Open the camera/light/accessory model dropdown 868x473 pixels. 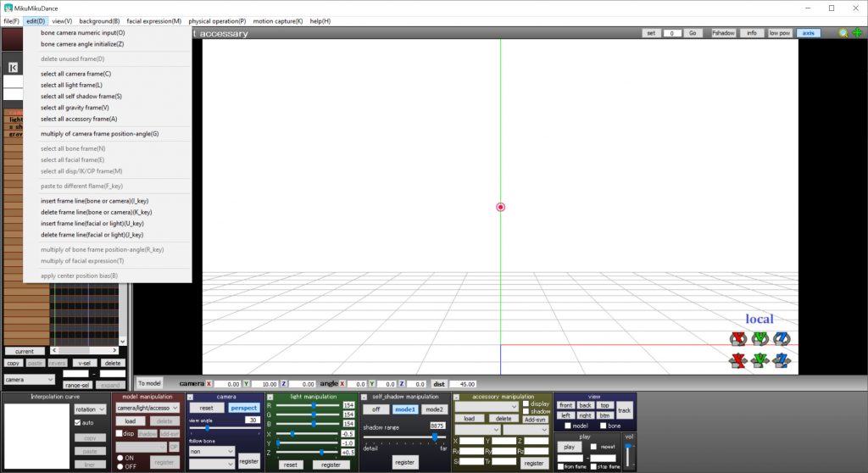[x=147, y=408]
